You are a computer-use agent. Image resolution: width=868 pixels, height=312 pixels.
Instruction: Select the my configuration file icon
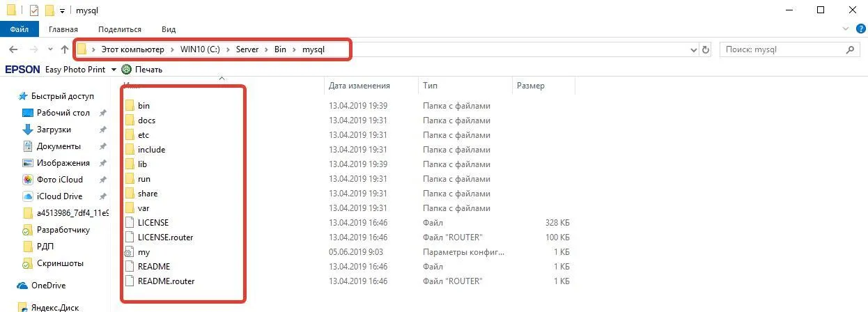tap(130, 252)
